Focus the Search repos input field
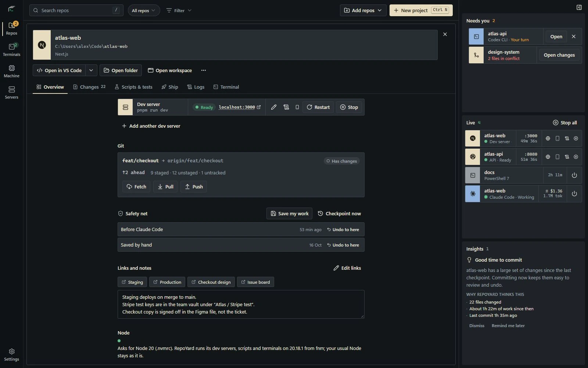This screenshot has width=588, height=368. tap(76, 10)
